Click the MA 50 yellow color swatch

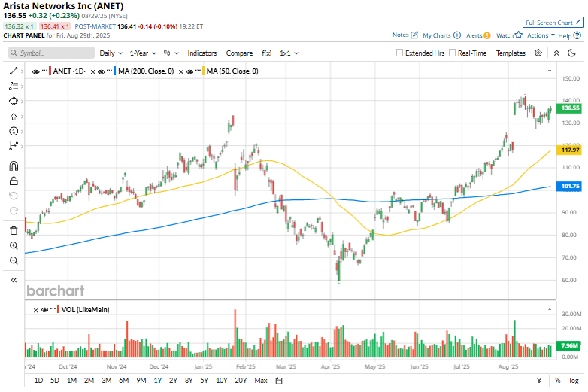tap(203, 71)
